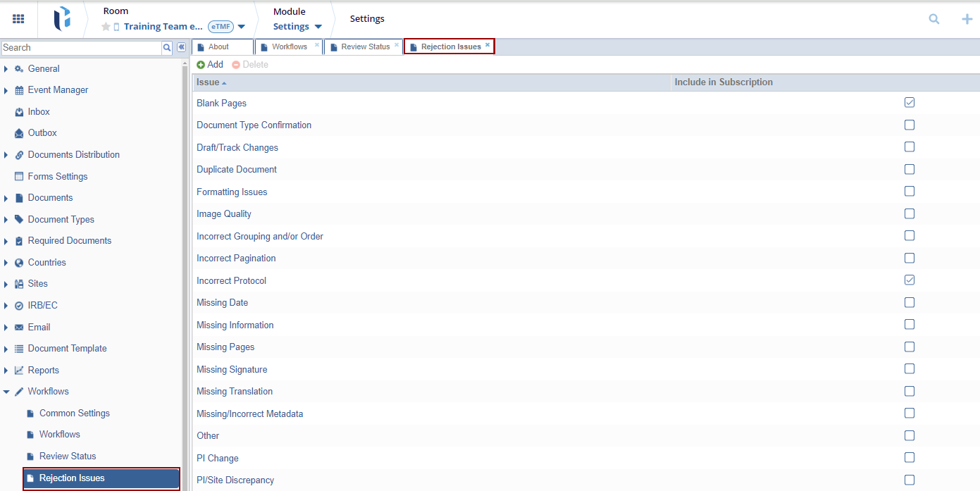The image size is (980, 491).
Task: Switch to the Review Status tab
Action: pos(365,46)
